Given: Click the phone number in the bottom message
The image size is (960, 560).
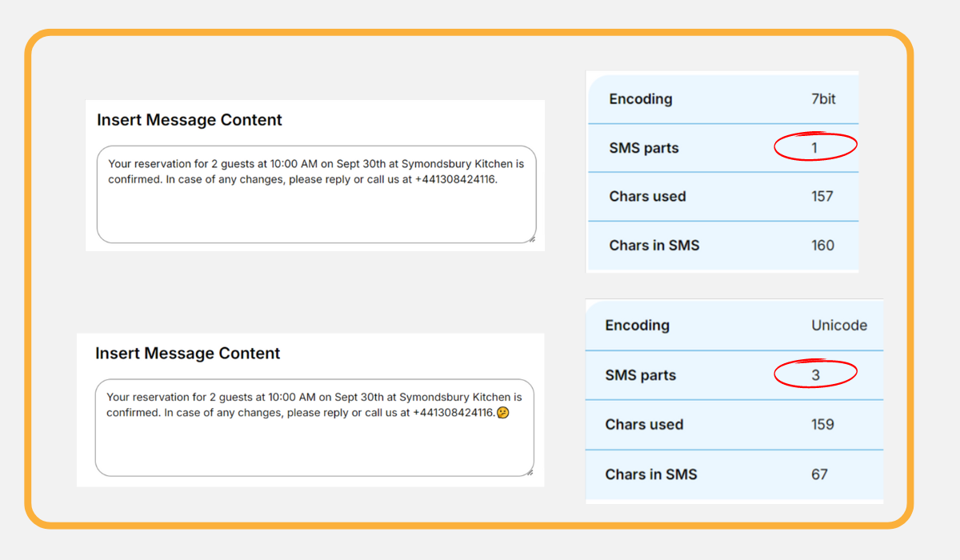Looking at the screenshot, I should point(454,413).
